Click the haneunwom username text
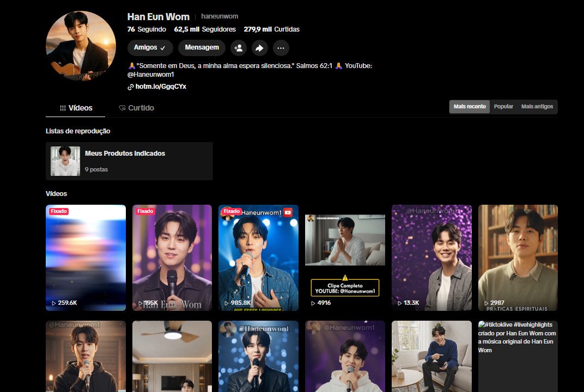The image size is (584, 392). pyautogui.click(x=220, y=16)
